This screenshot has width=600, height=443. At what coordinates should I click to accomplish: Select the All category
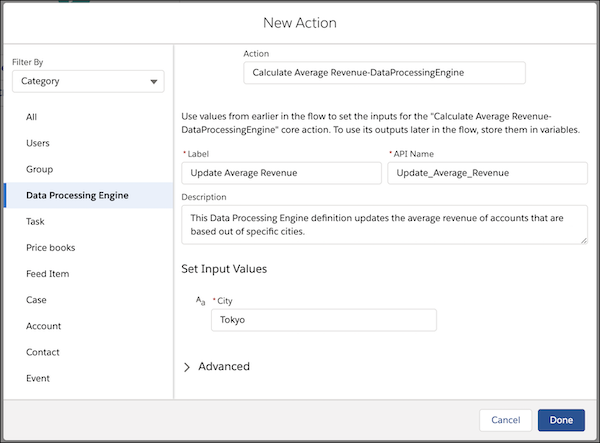coord(31,117)
